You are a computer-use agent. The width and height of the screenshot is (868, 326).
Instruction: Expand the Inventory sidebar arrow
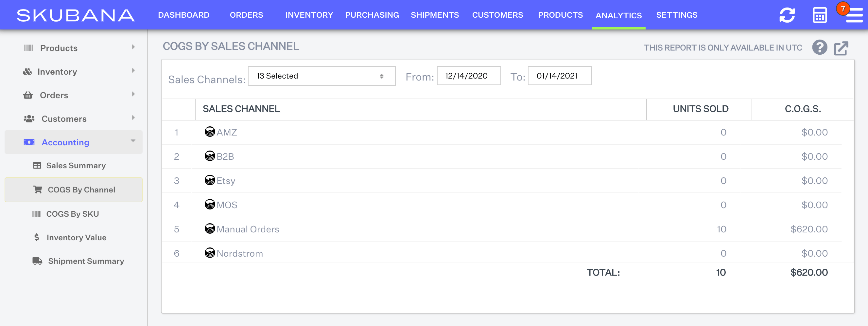pos(133,70)
